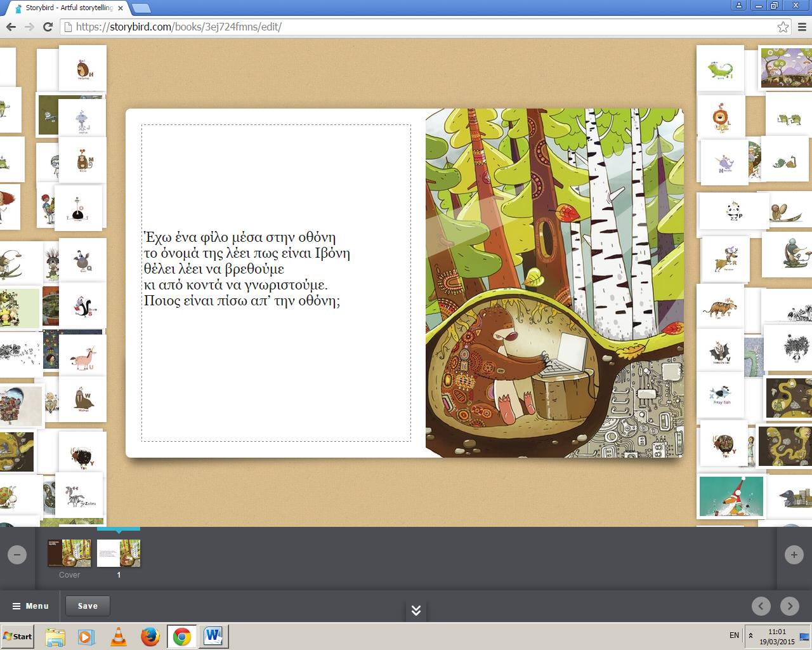The width and height of the screenshot is (812, 650).
Task: Select the quail Q artwork thumbnail
Action: click(82, 260)
